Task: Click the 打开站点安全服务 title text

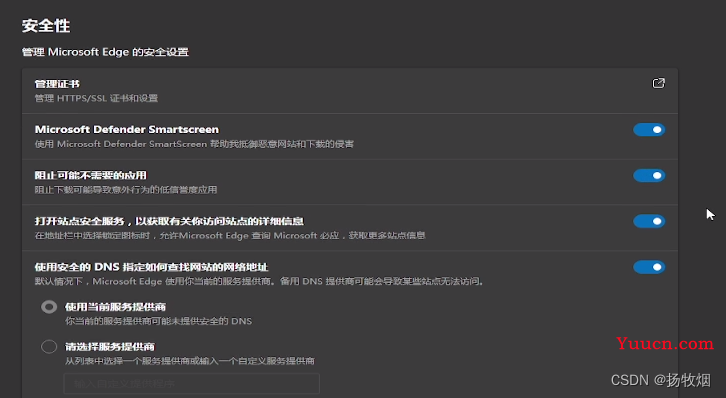Action: tap(169, 221)
